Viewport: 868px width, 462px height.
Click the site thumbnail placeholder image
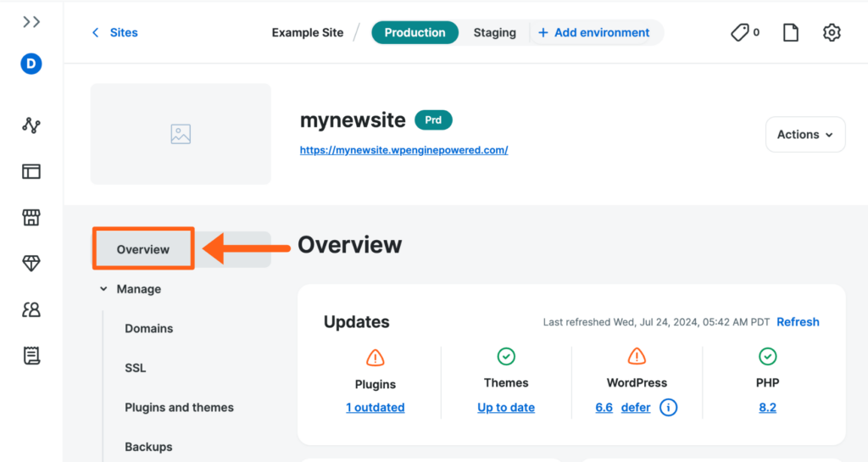181,134
